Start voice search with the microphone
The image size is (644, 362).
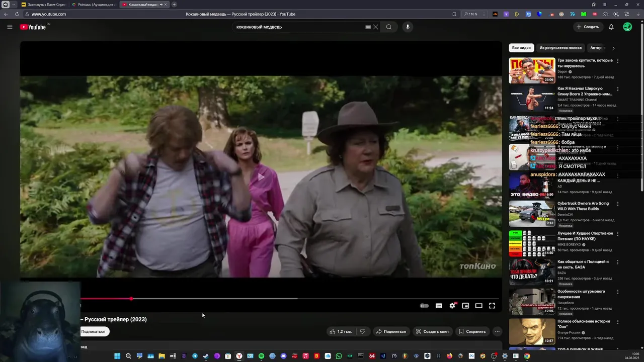pos(408,27)
